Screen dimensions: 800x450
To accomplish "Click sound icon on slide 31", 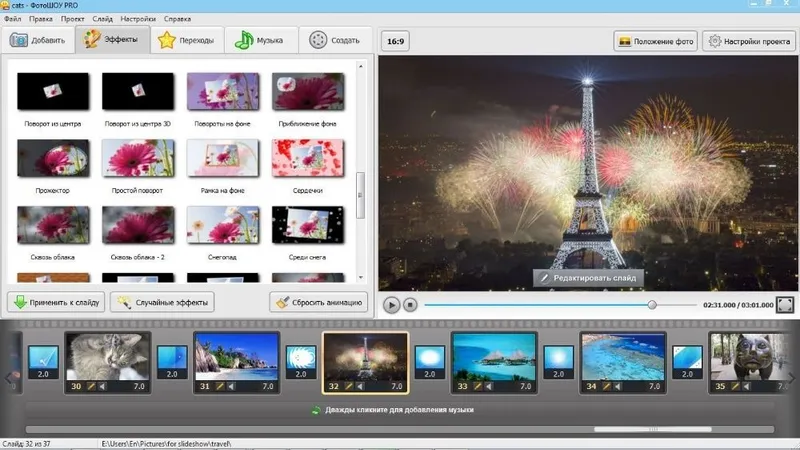I will [232, 386].
